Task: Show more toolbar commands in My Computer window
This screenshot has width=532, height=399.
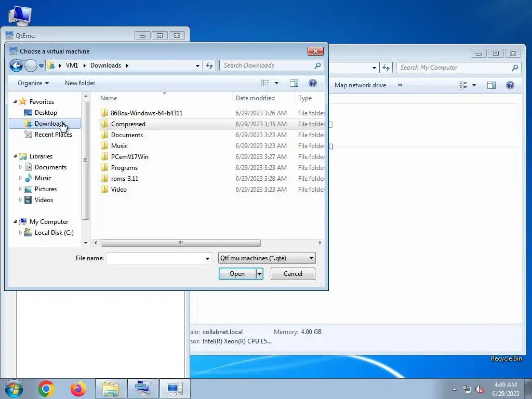Action: (x=400, y=85)
